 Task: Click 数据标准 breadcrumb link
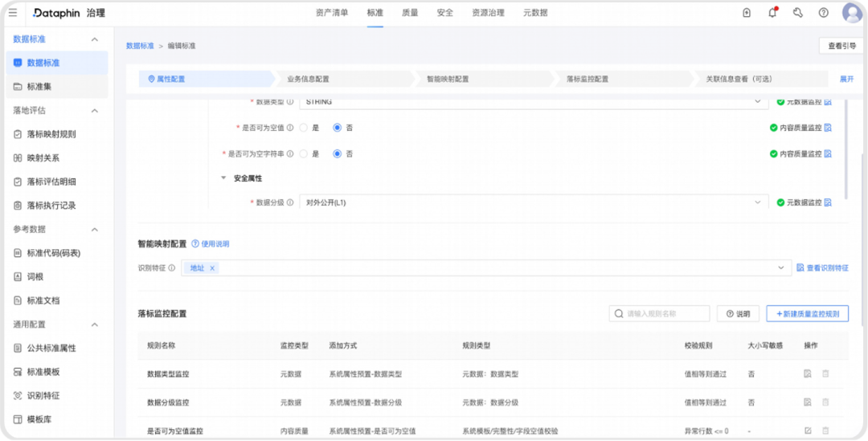click(x=140, y=46)
